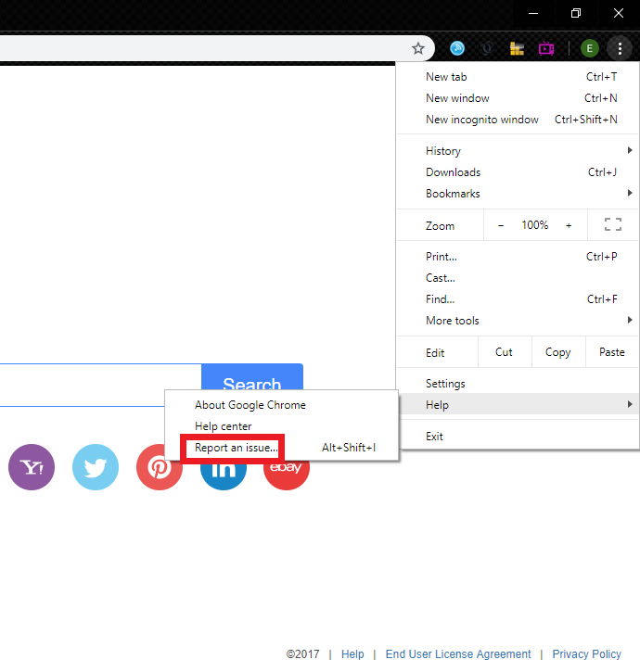
Task: Close the Chrome window
Action: point(618,14)
